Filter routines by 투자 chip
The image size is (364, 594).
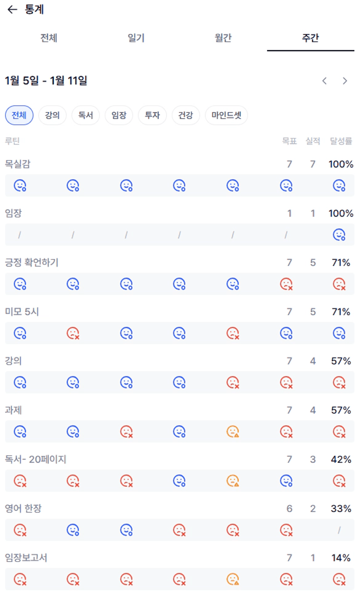pos(152,116)
